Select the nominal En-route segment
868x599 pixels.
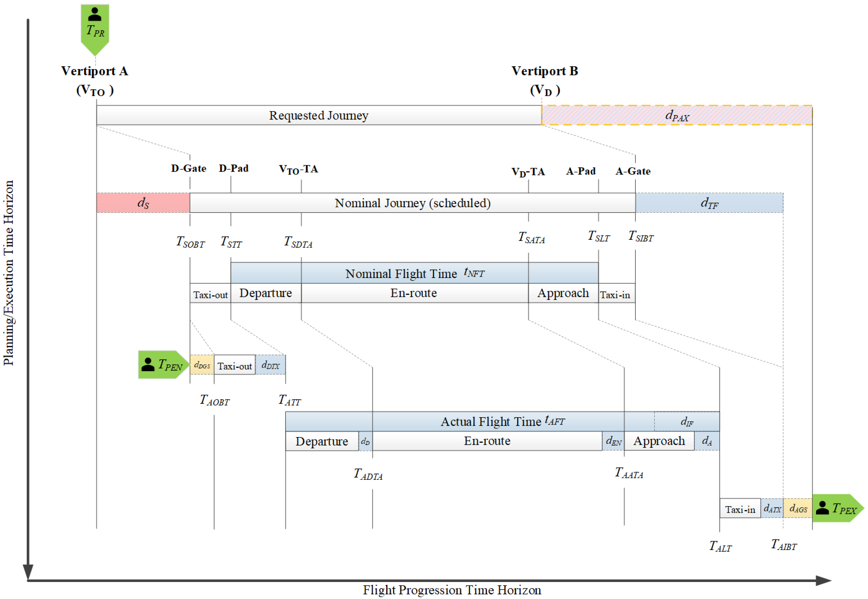414,293
